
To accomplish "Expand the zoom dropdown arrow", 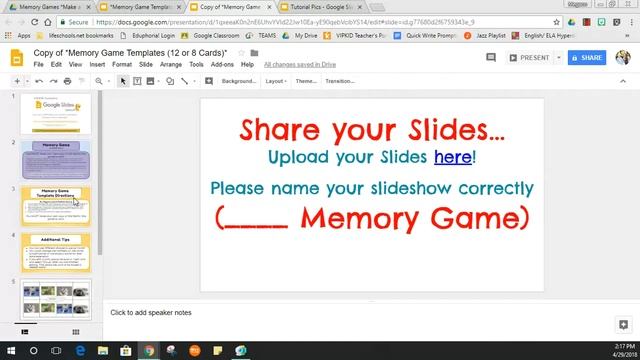I will 109,81.
